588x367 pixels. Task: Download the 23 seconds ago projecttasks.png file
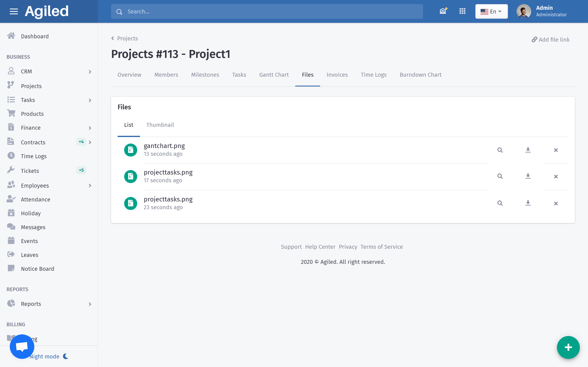pyautogui.click(x=528, y=203)
